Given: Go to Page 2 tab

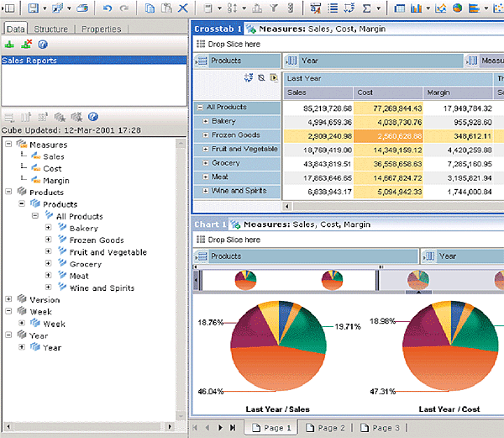Looking at the screenshot, I should pyautogui.click(x=325, y=428).
